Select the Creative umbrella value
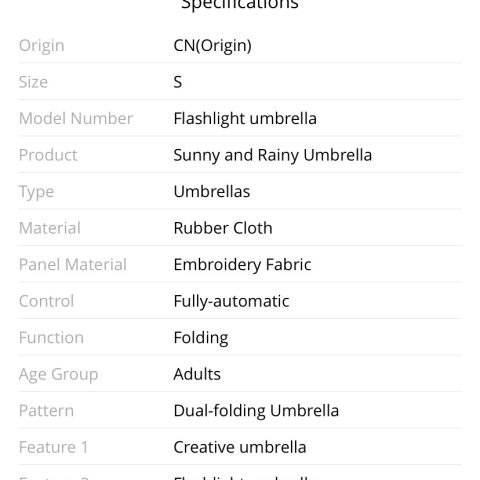Viewport: 480px width, 480px height. [x=240, y=447]
